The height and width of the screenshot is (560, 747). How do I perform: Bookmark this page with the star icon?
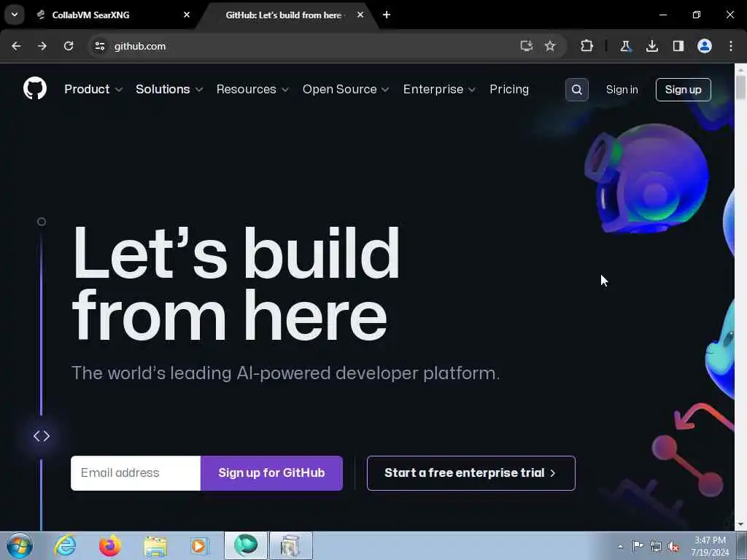(x=550, y=46)
